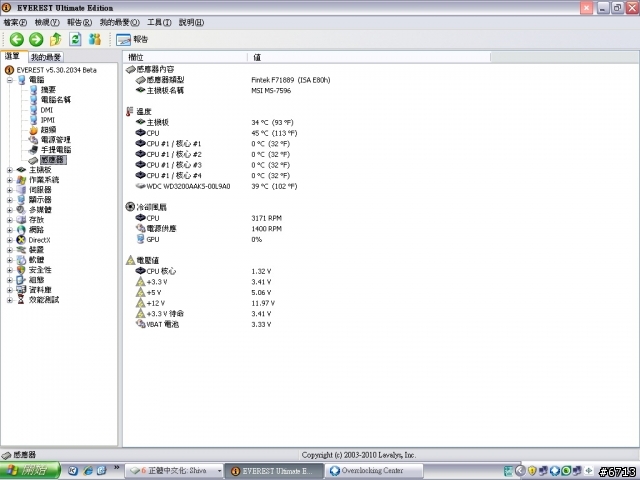Select the MSI MS-7596 motherboard name value
Viewport: 640px width, 480px height.
click(x=271, y=91)
